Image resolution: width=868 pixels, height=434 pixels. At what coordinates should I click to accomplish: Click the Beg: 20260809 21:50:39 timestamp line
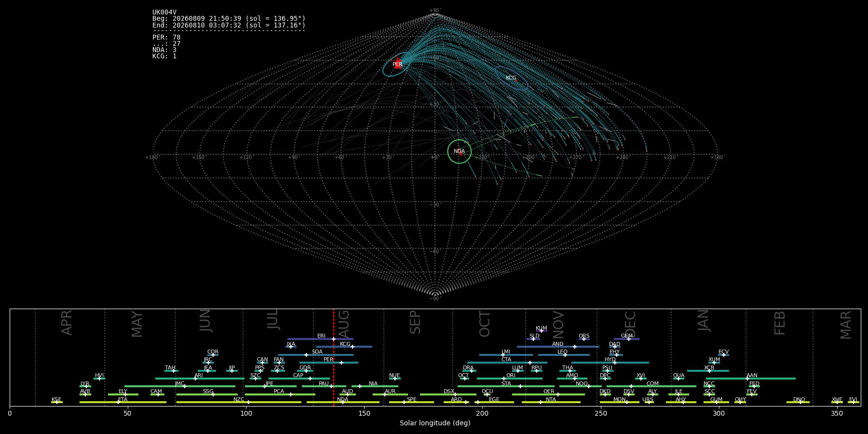(229, 19)
